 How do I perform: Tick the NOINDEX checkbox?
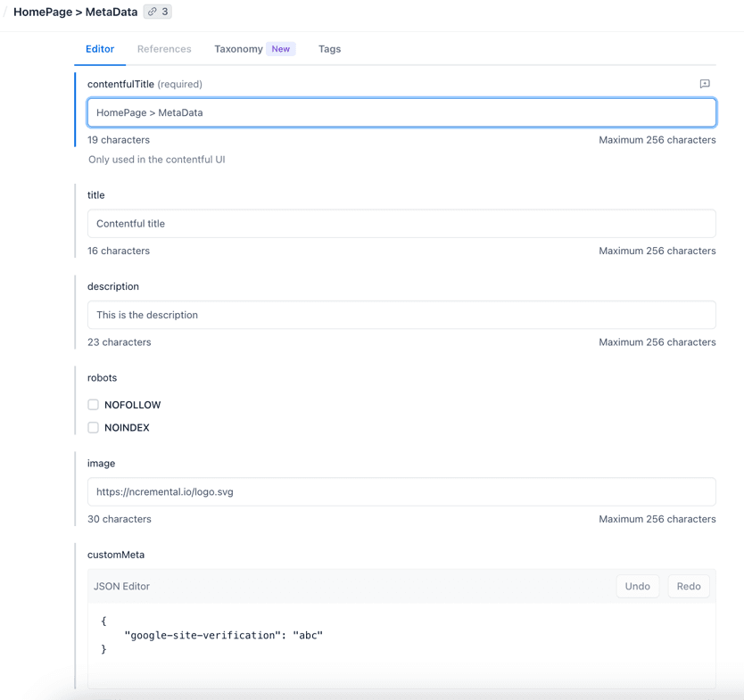pyautogui.click(x=94, y=428)
